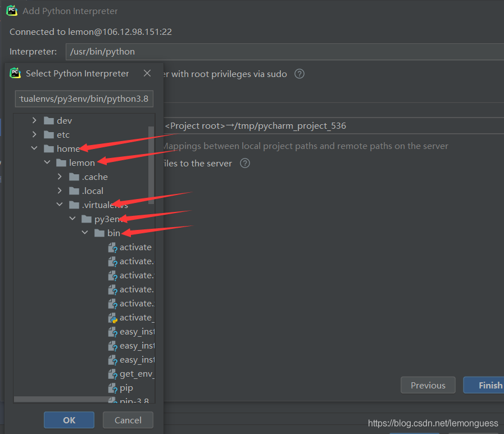Click the python3.8 path text field
This screenshot has width=504, height=434.
pos(84,99)
